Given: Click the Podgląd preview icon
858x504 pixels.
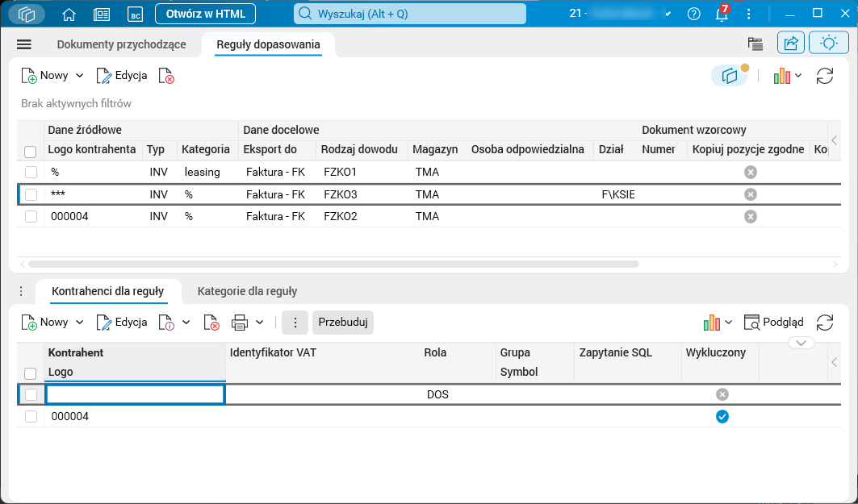Looking at the screenshot, I should pos(751,323).
